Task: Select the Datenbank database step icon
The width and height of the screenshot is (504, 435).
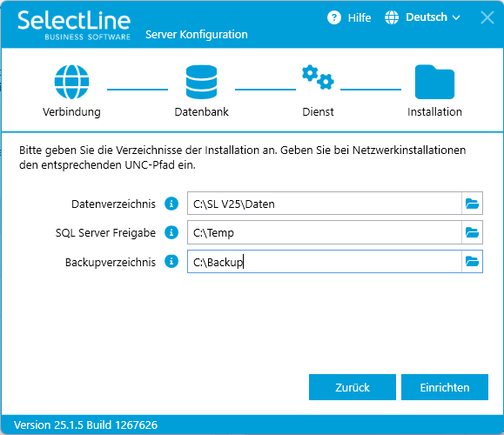Action: click(202, 82)
